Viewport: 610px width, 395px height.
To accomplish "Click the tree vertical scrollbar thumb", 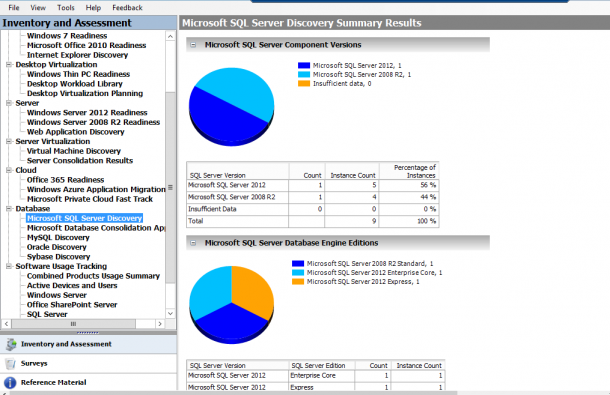I will [x=170, y=188].
